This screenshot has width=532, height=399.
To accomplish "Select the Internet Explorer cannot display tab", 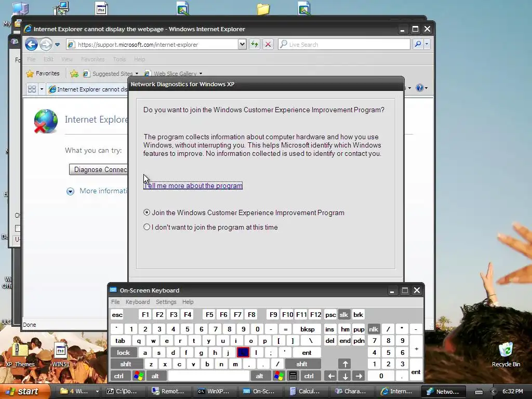I will point(88,89).
